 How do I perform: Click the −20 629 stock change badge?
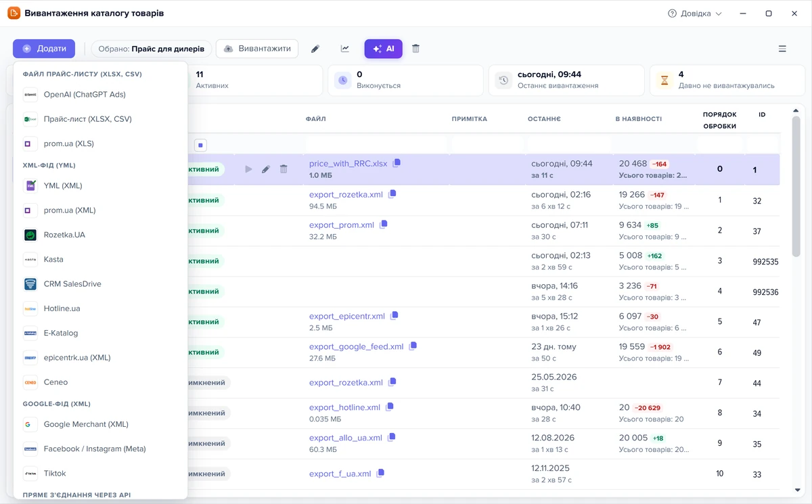click(x=648, y=408)
